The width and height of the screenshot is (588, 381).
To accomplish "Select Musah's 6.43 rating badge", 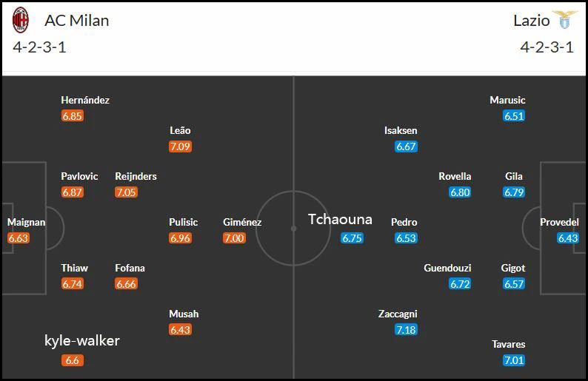I will 180,330.
